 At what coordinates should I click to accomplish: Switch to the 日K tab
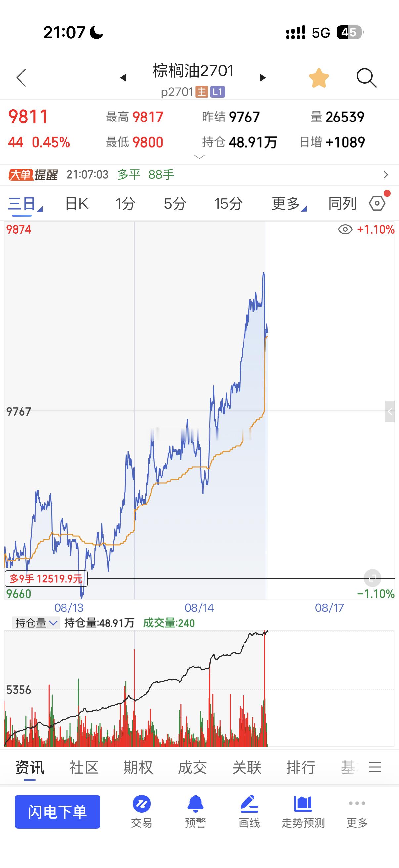(x=77, y=204)
